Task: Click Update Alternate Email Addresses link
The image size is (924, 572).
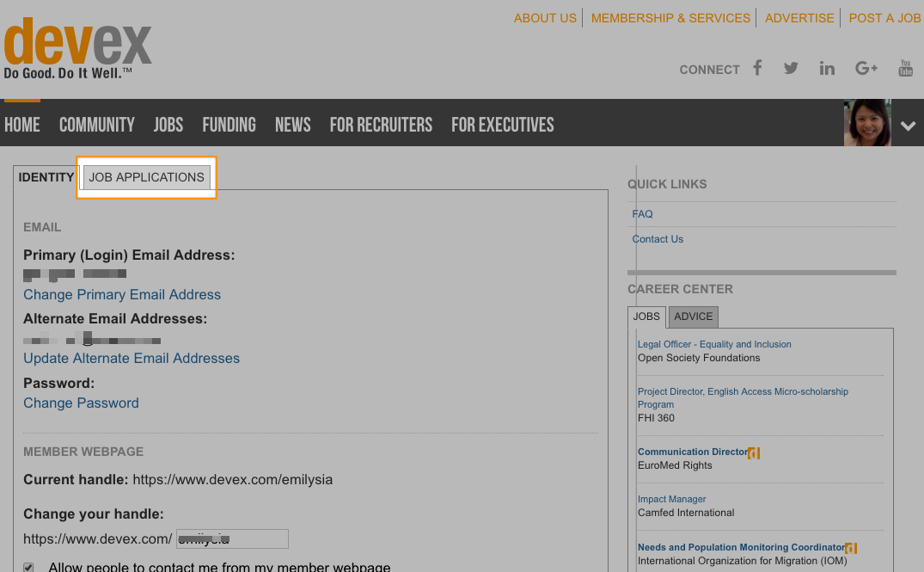Action: pos(132,359)
